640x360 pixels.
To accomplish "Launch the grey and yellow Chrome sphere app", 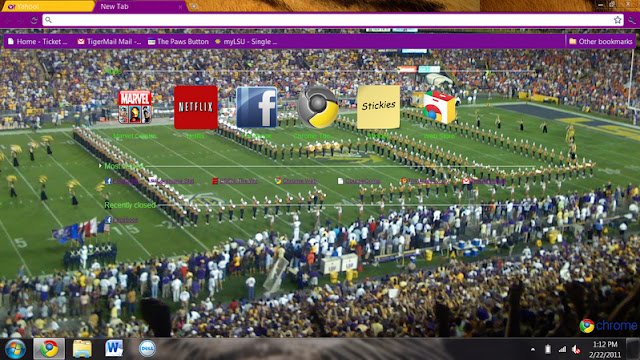I will click(x=318, y=107).
